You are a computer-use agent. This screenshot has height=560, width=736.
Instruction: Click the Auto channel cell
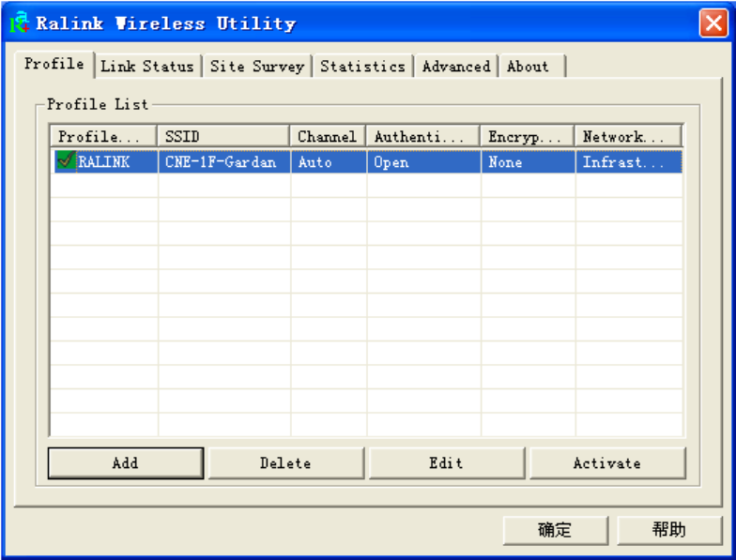coord(329,161)
